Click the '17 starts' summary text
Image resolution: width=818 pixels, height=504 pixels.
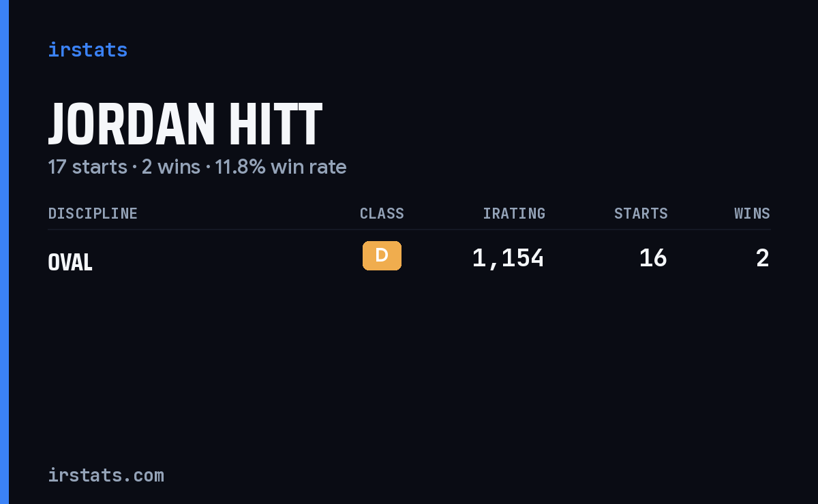coord(87,167)
